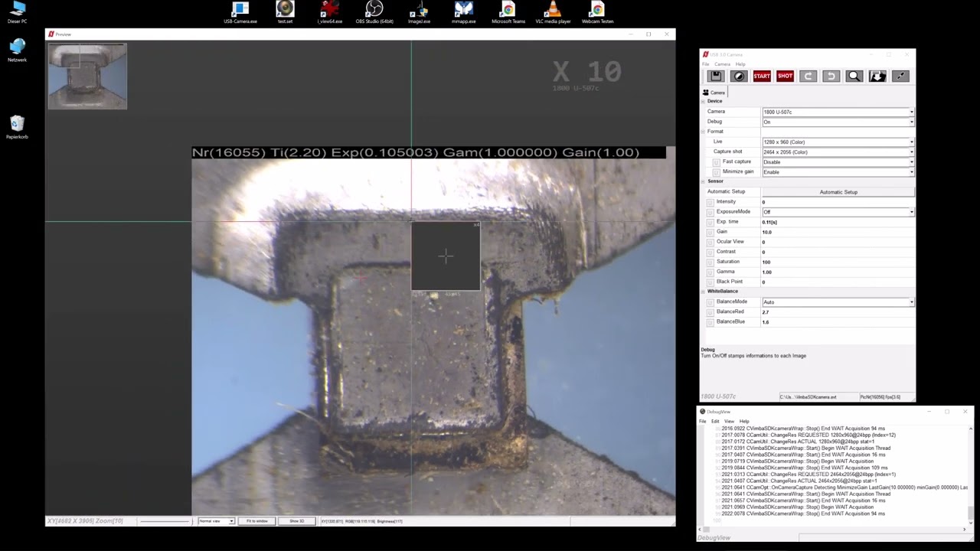Toggle the ExposureMode lock box
The height and width of the screenshot is (551, 980).
pos(710,212)
